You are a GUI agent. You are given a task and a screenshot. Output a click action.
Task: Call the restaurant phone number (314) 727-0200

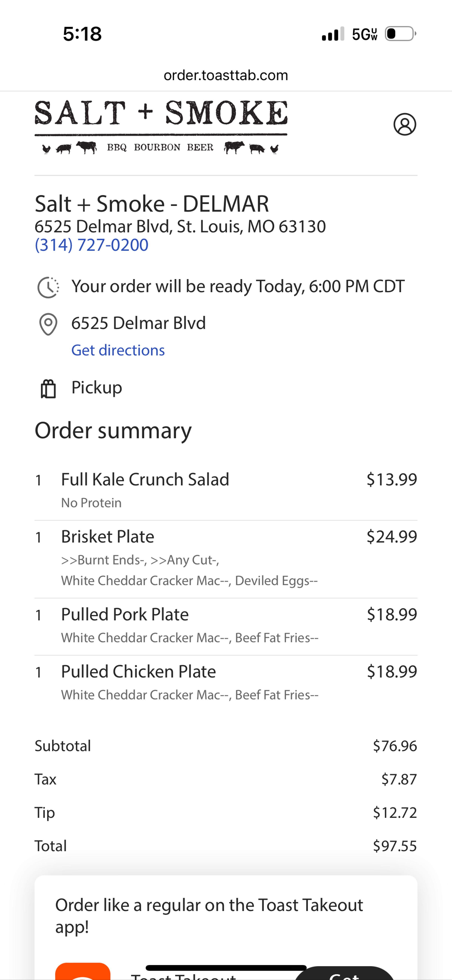click(x=92, y=245)
